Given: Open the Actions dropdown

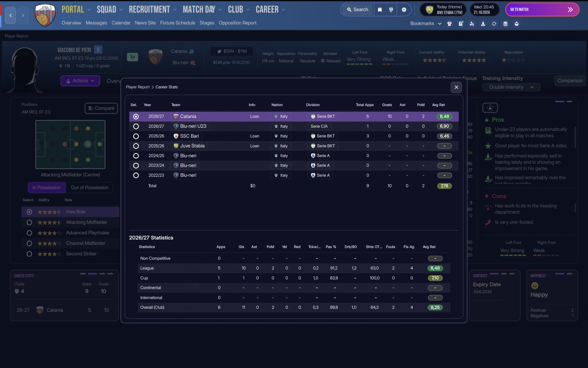Looking at the screenshot, I should (x=80, y=81).
